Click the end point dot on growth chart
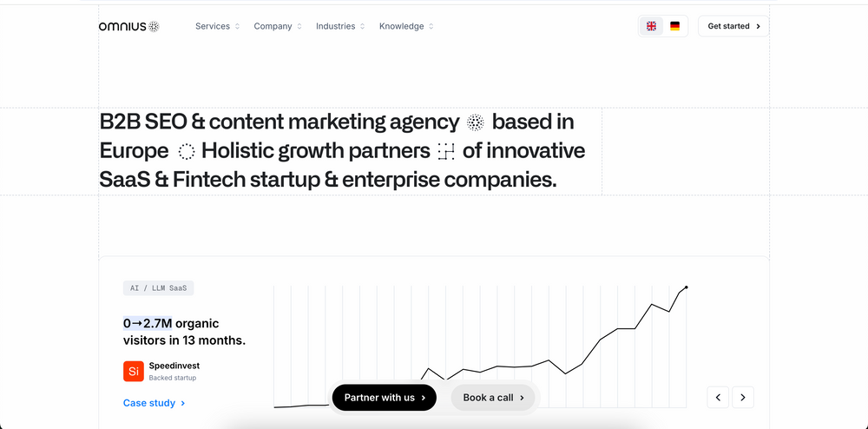 tap(687, 287)
